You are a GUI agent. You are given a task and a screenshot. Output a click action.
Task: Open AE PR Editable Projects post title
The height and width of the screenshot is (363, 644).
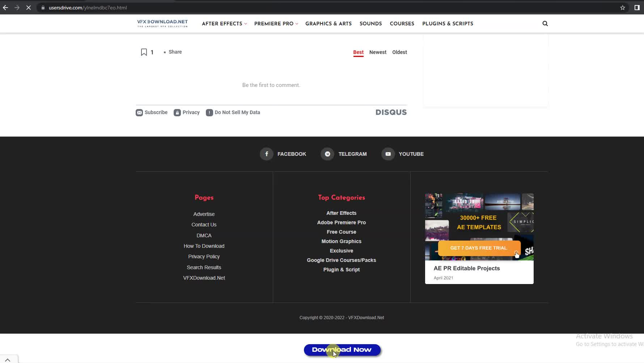(467, 268)
